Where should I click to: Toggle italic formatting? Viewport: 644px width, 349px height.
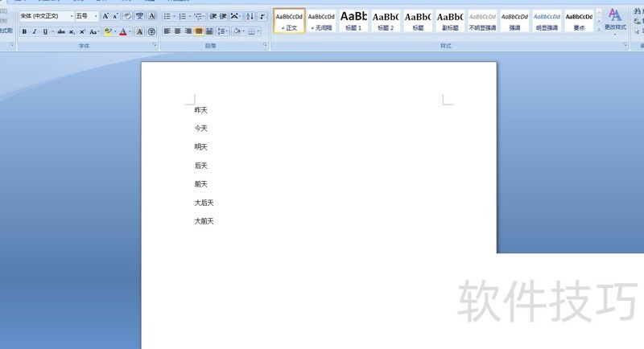[x=35, y=31]
